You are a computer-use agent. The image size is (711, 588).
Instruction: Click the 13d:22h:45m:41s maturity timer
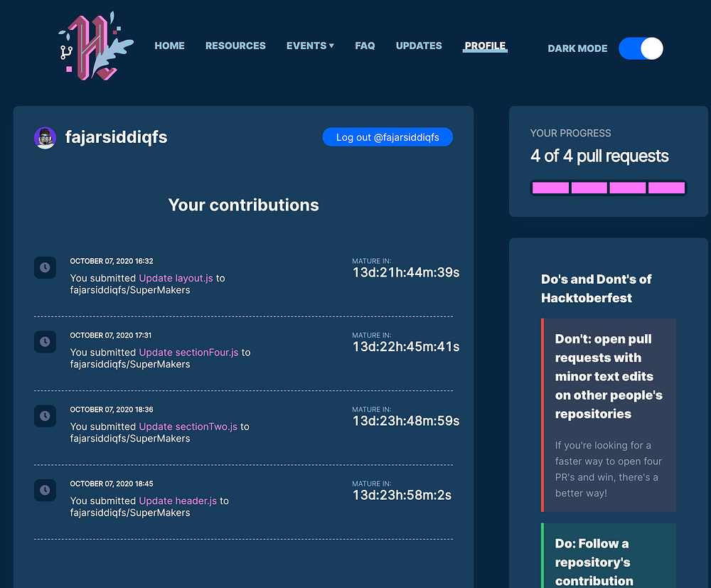[x=406, y=347]
